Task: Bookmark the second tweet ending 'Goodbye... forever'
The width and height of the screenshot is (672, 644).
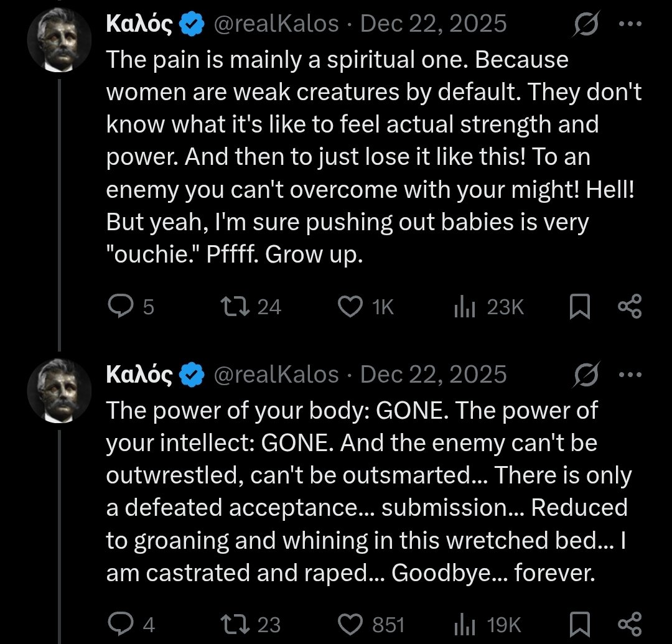Action: pyautogui.click(x=579, y=624)
